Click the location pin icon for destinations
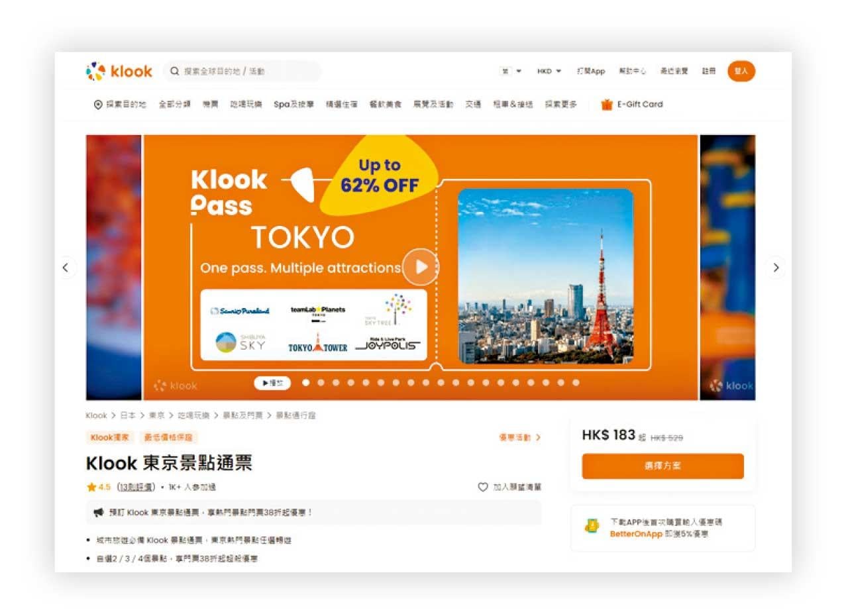Screen dimensions: 848x616 98,105
